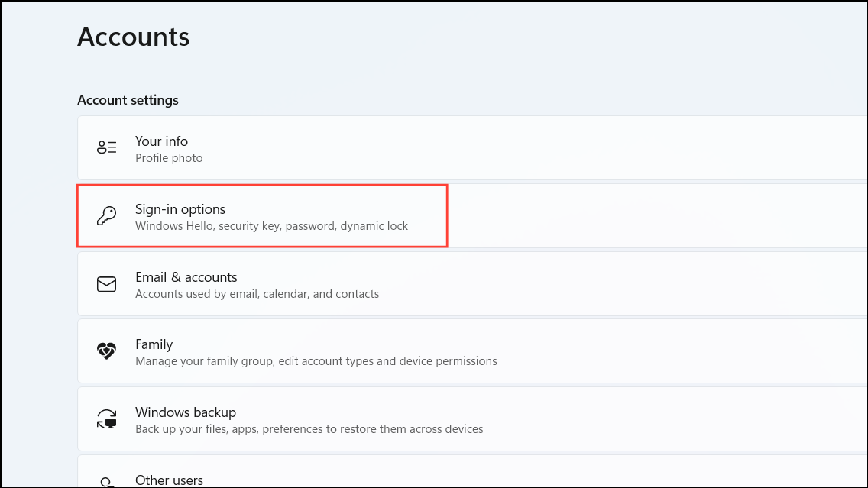
Task: Open Windows backup settings
Action: tap(472, 419)
